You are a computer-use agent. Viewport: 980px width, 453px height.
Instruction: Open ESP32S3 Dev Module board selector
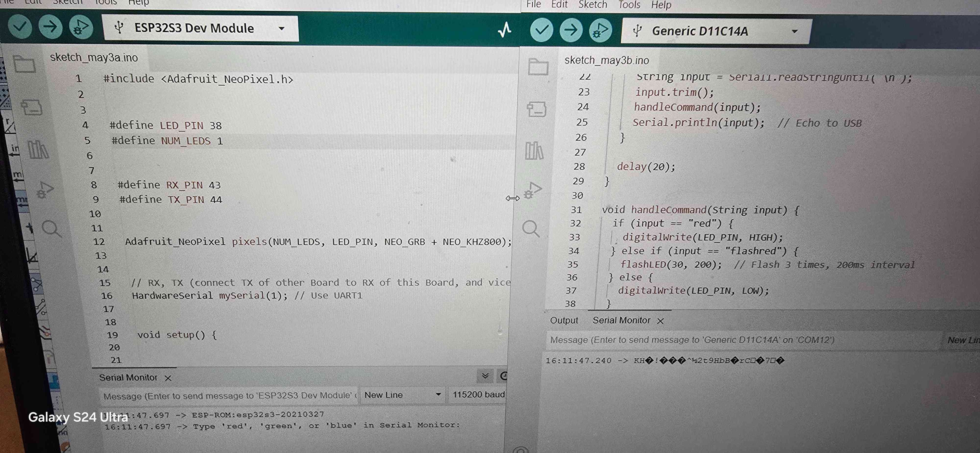pos(200,28)
